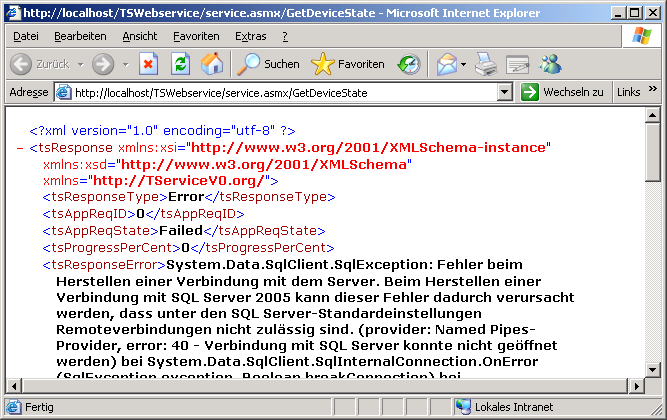Click the green forward arrow button

coord(103,64)
